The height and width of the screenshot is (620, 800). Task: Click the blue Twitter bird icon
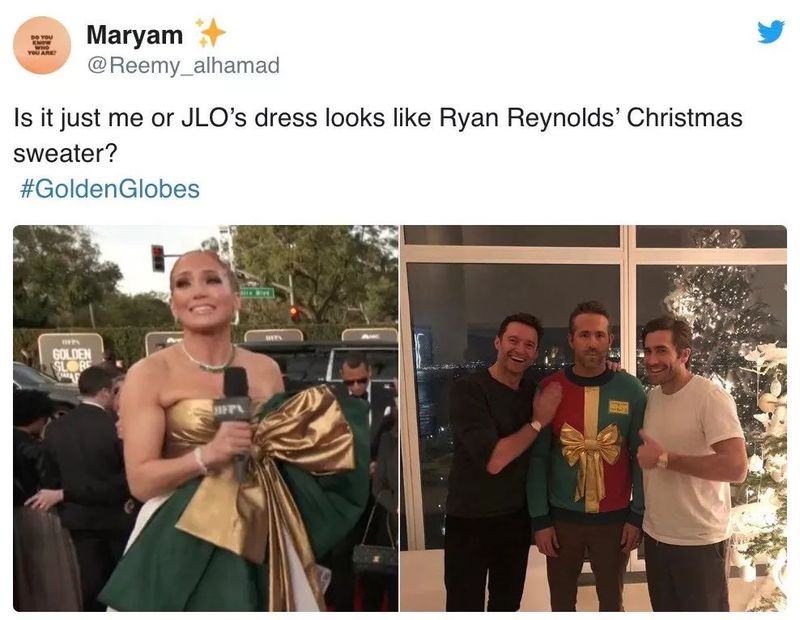(770, 32)
